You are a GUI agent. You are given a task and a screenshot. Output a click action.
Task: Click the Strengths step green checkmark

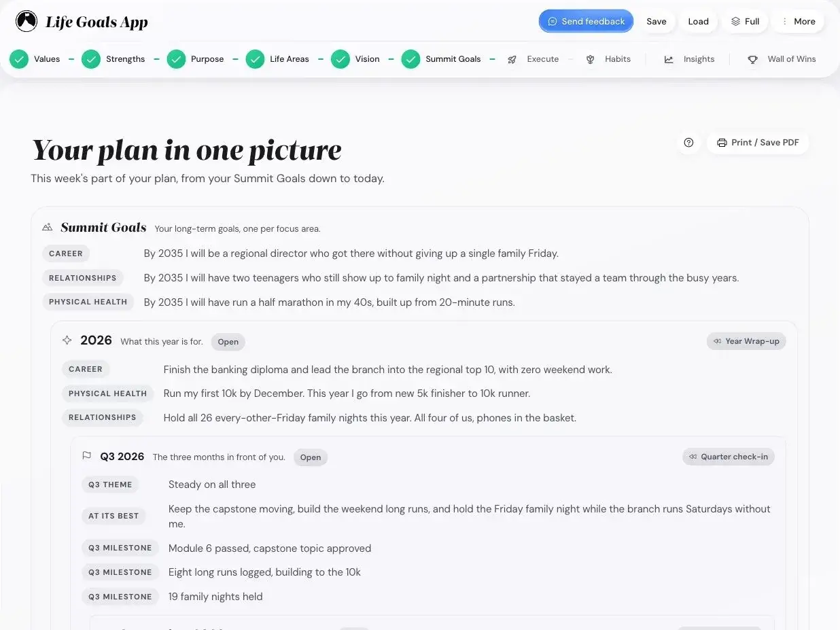[91, 59]
